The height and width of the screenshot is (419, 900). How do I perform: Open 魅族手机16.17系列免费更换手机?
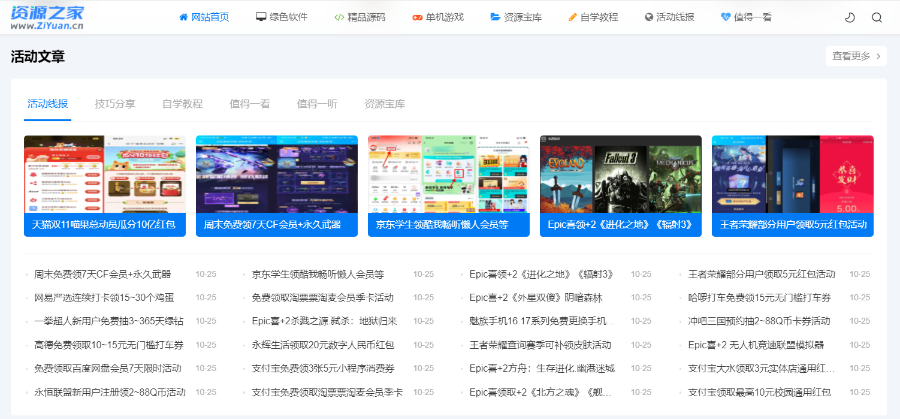point(542,321)
